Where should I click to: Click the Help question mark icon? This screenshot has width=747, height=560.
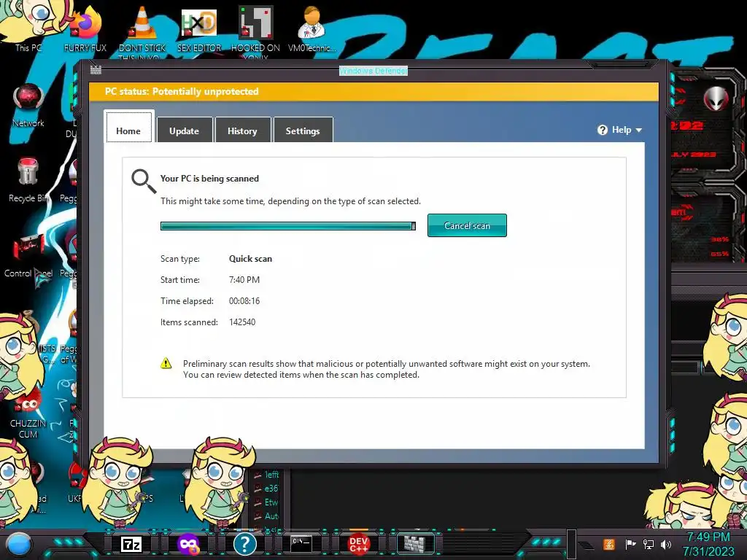point(602,130)
